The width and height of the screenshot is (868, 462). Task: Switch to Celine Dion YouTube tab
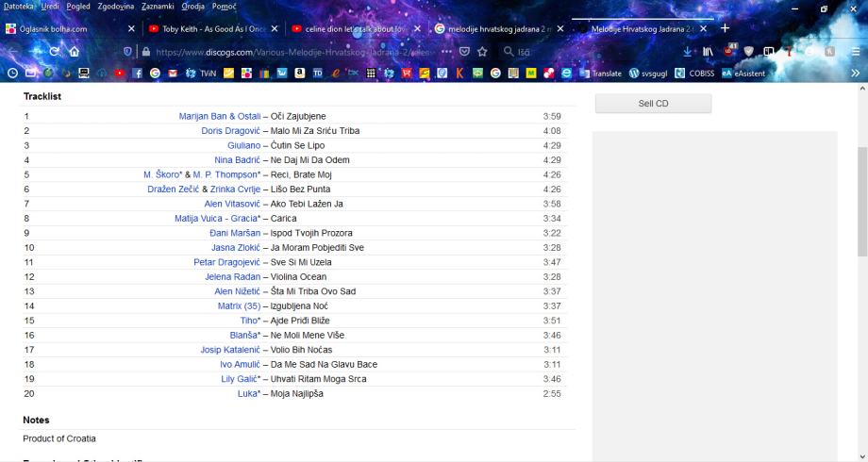click(356, 29)
